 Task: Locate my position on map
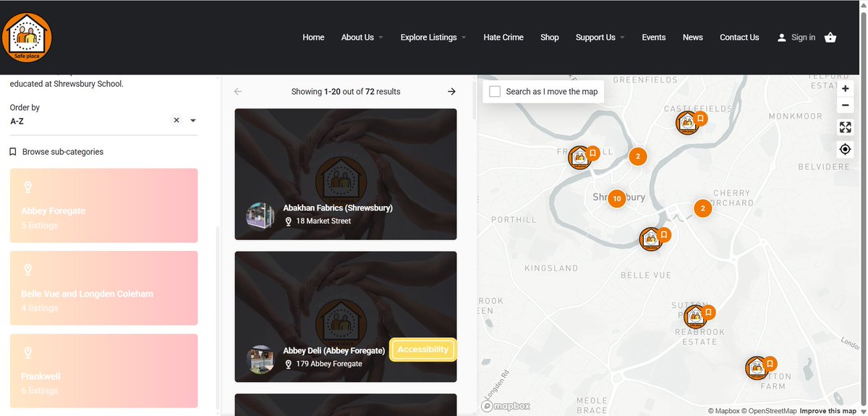pyautogui.click(x=845, y=149)
